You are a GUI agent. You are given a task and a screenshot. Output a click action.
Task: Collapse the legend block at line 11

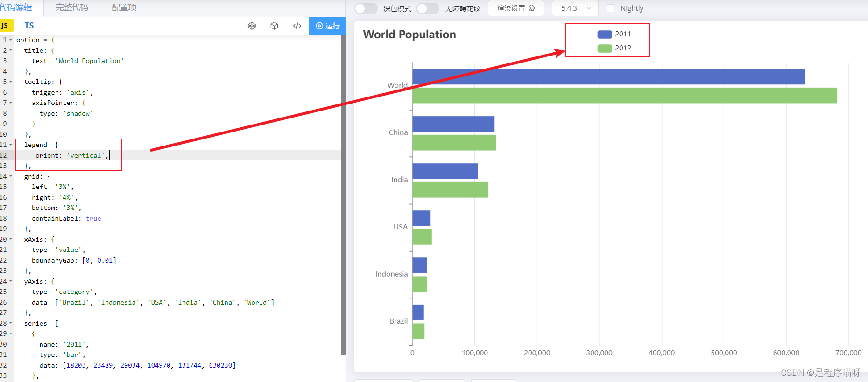tap(11, 145)
